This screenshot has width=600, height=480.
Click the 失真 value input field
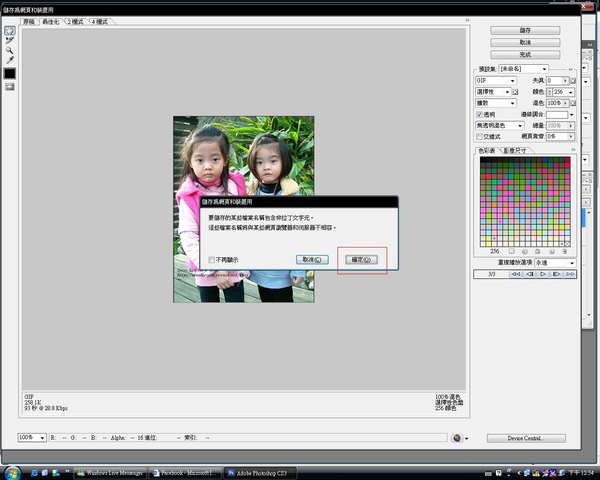click(554, 81)
